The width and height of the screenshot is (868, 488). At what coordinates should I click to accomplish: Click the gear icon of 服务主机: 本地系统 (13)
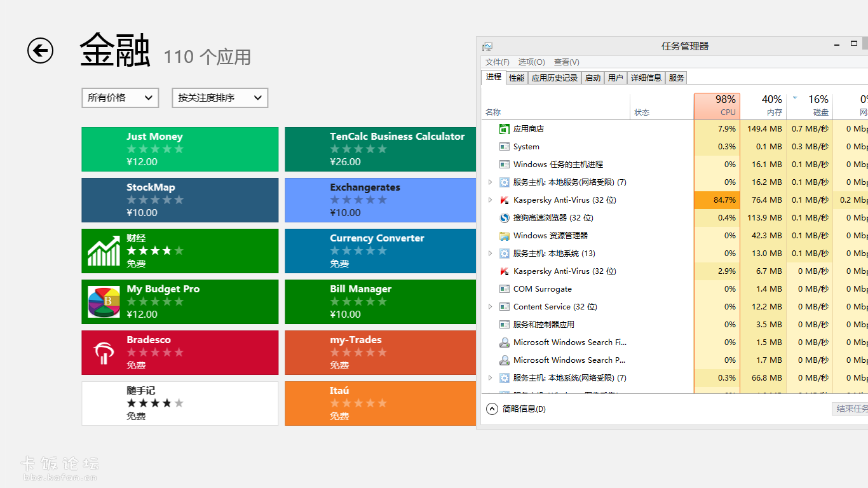[x=505, y=253]
